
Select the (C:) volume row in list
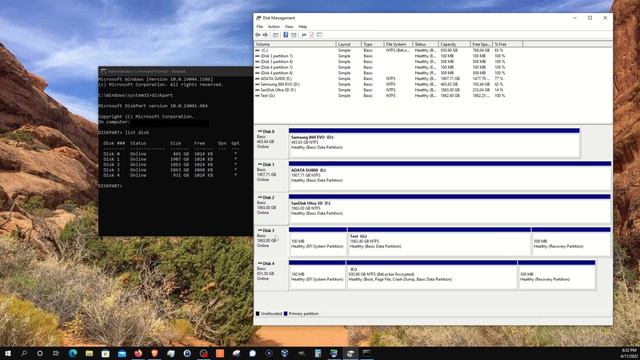[380, 50]
